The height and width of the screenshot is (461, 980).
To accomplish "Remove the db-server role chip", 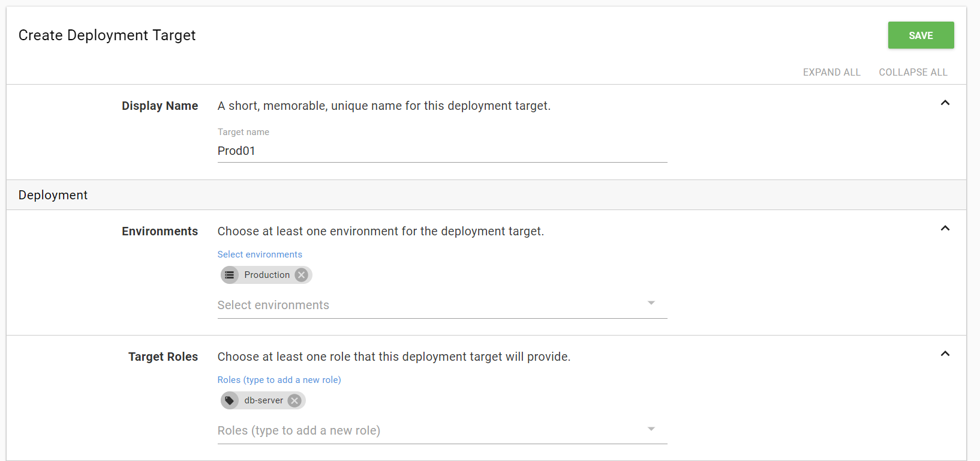I will pos(294,400).
